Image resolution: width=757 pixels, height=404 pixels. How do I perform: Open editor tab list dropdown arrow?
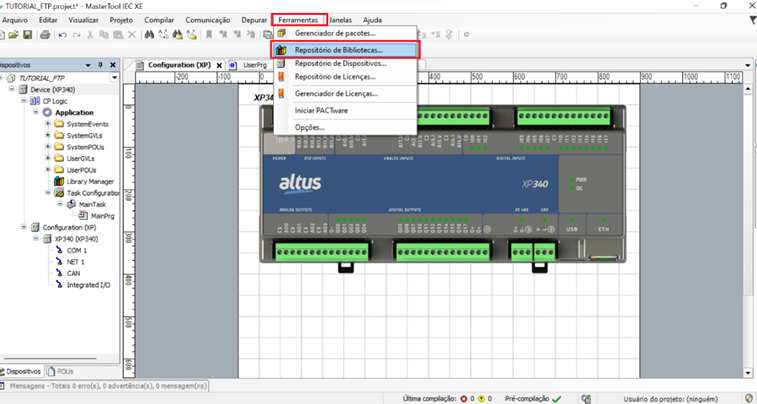[748, 65]
